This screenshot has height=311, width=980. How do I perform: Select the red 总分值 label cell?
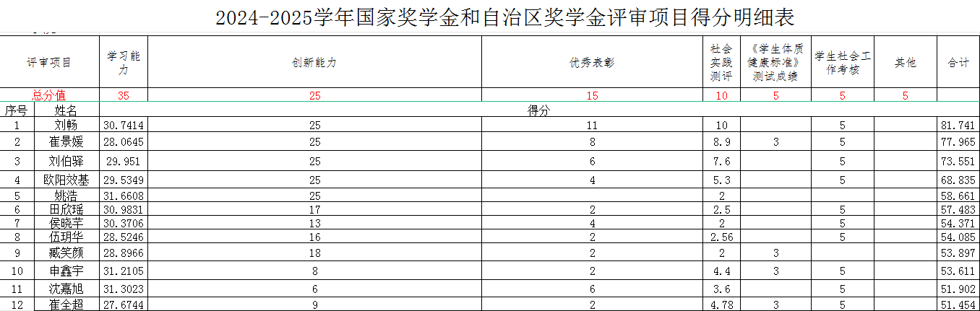click(49, 95)
